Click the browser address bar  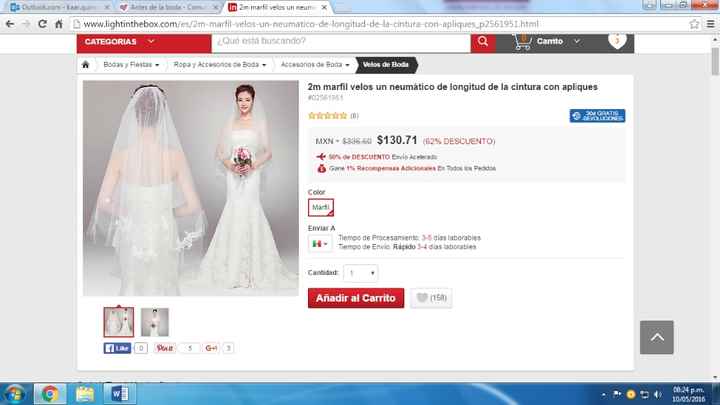tap(379, 24)
